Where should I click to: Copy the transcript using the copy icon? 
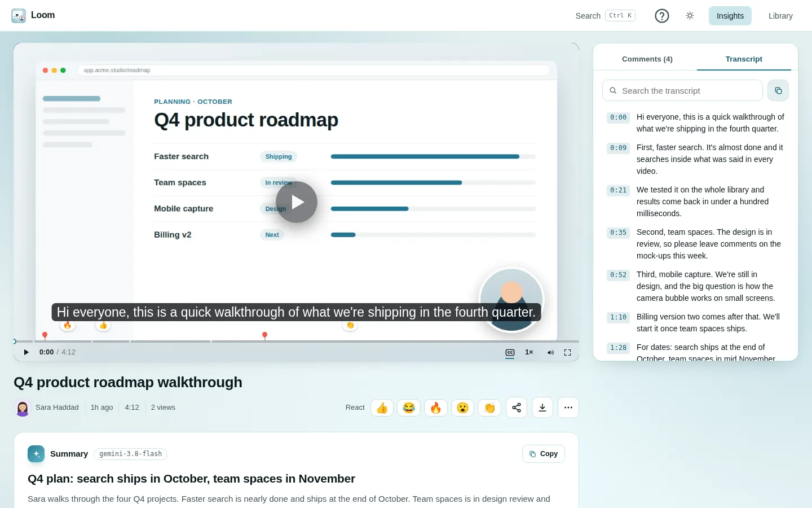(x=778, y=90)
